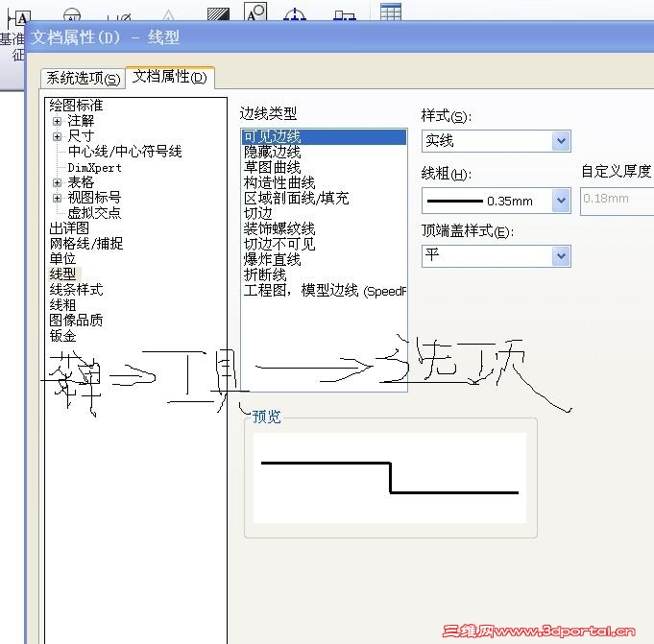
Task: Expand the 视图标号 tree node
Action: pos(58,198)
